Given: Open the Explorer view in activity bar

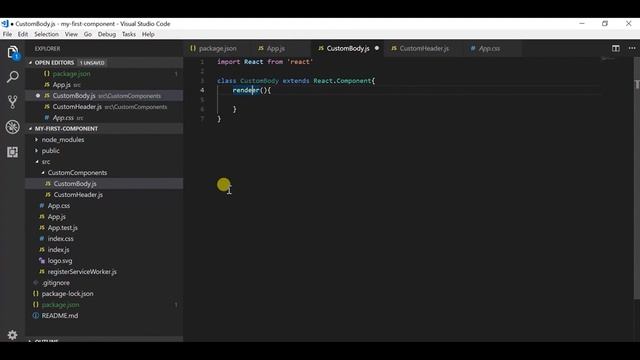Looking at the screenshot, I should pyautogui.click(x=12, y=52).
